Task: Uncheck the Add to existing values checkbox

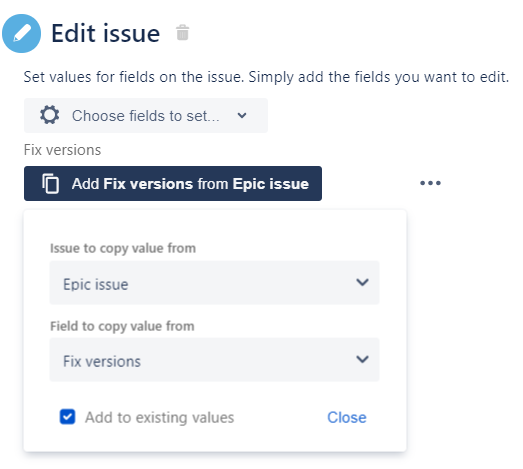Action: [67, 417]
